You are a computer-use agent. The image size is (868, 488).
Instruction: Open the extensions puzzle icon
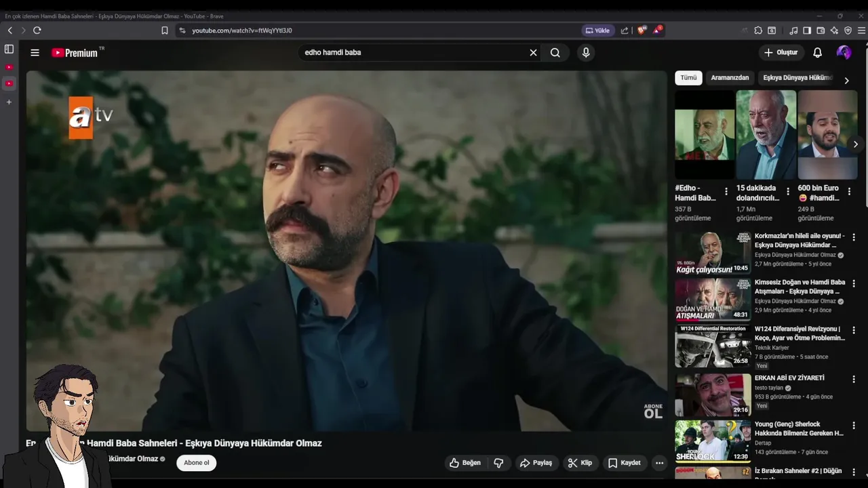pos(758,30)
